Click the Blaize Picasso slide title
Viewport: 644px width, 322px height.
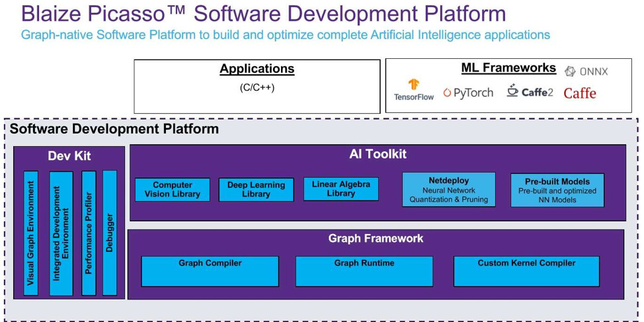[263, 13]
